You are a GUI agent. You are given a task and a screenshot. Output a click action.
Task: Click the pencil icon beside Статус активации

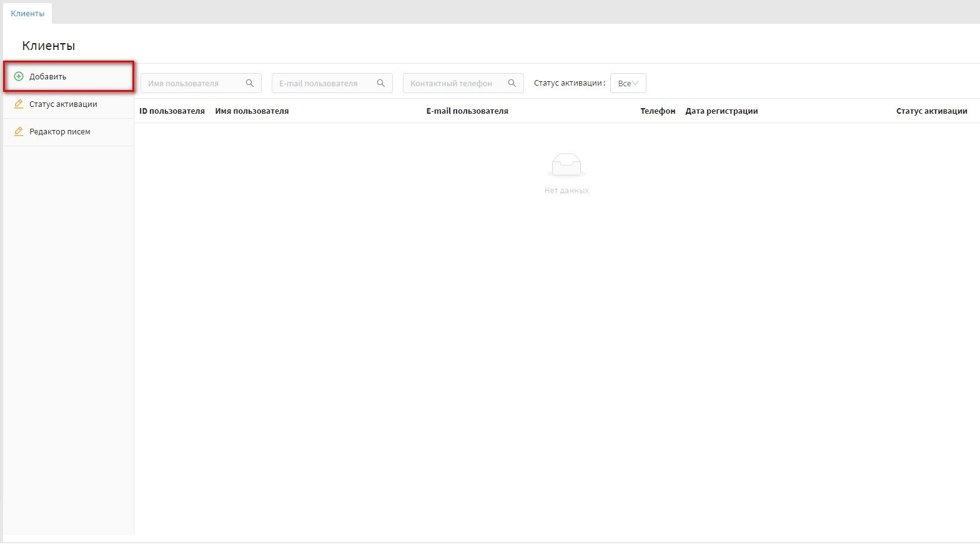19,104
